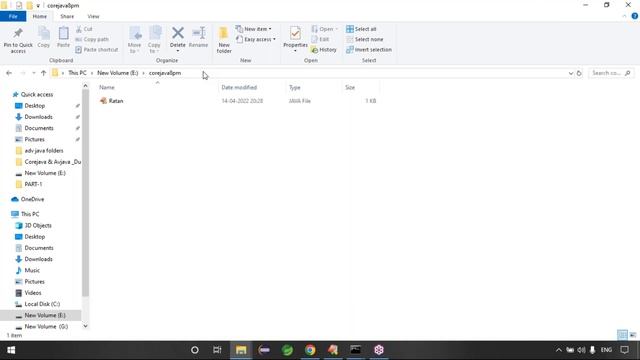Sort by the Name column header
640x360 pixels.
[x=107, y=87]
